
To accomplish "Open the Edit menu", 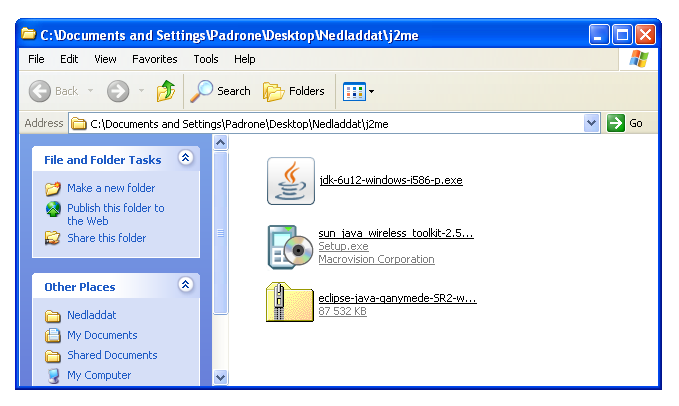I will pos(69,59).
